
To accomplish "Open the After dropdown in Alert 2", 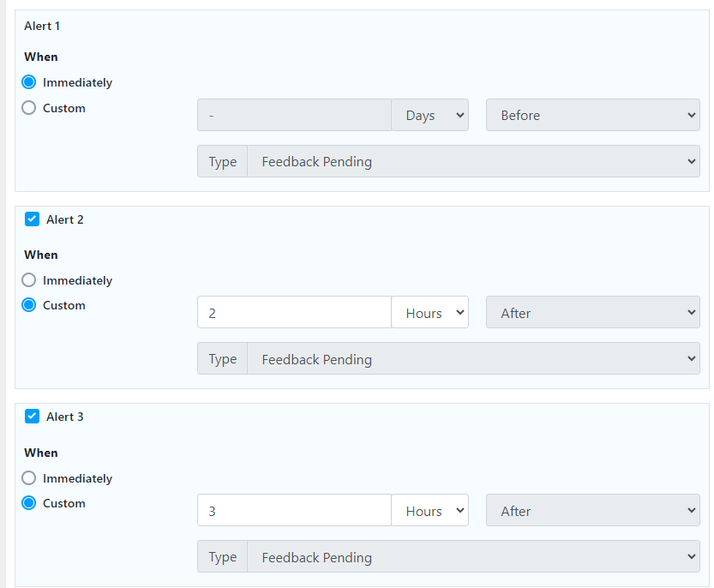I will [592, 313].
